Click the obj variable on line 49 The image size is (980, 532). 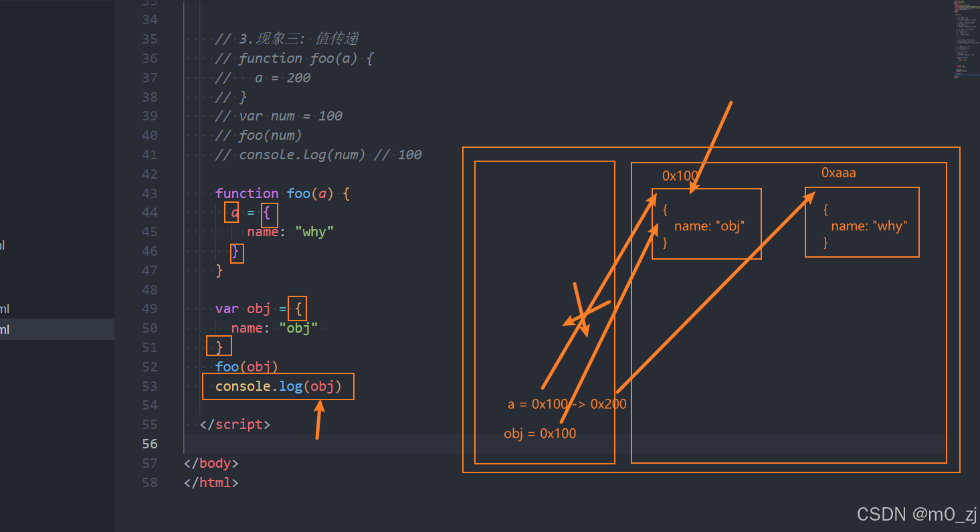pyautogui.click(x=258, y=308)
